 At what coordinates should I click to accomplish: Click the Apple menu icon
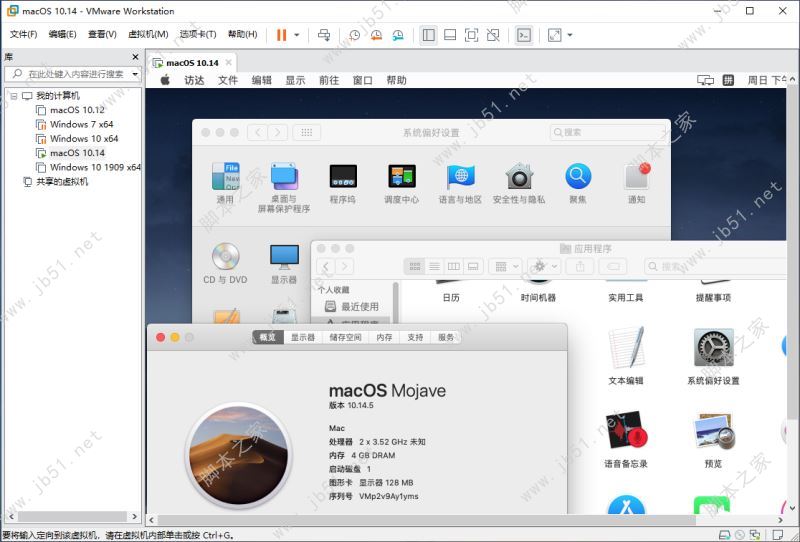(165, 80)
